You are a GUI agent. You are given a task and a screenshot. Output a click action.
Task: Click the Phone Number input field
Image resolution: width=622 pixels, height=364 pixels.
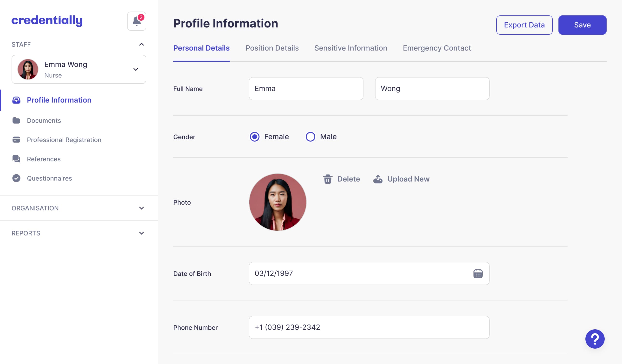369,327
